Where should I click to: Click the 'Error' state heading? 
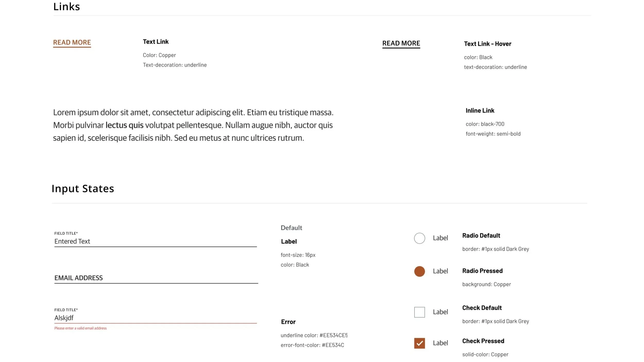[x=288, y=322]
